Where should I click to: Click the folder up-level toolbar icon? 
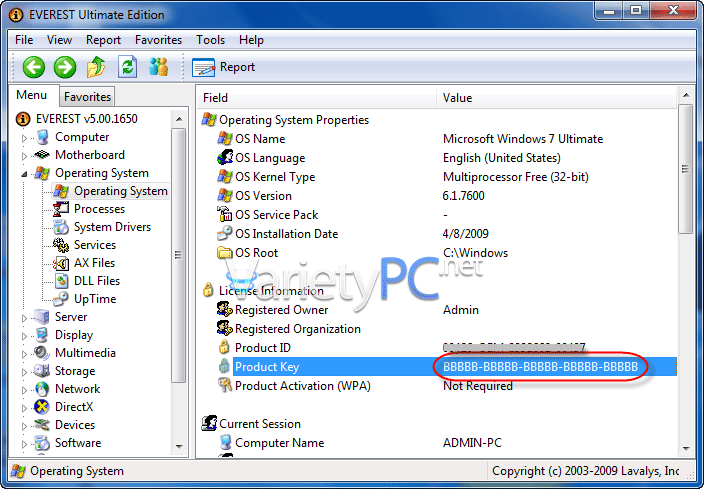pos(96,67)
